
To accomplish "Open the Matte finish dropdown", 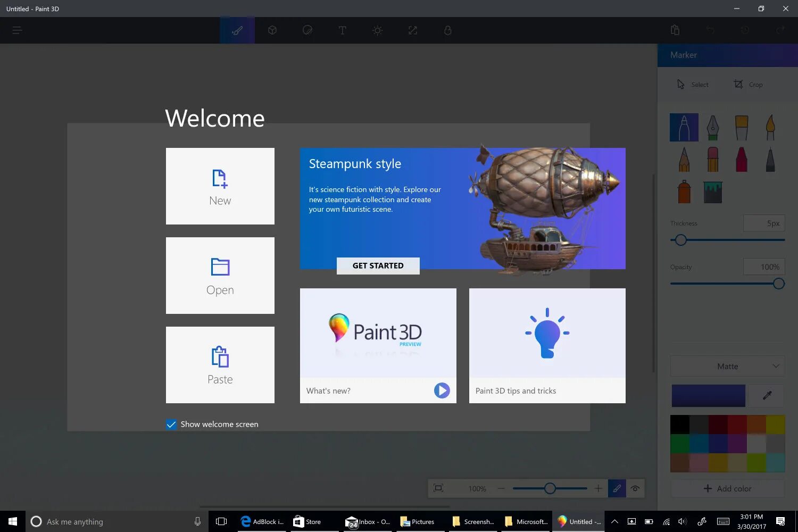I will pyautogui.click(x=727, y=366).
